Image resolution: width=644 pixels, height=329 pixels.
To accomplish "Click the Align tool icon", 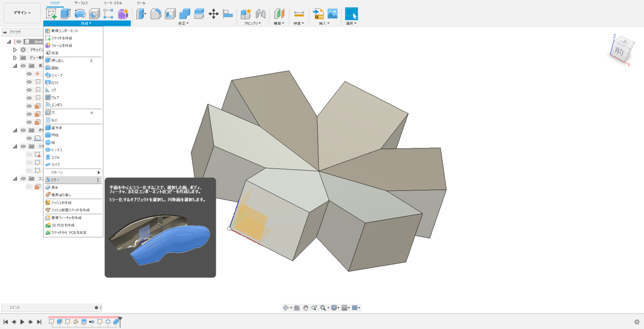I will pyautogui.click(x=228, y=14).
